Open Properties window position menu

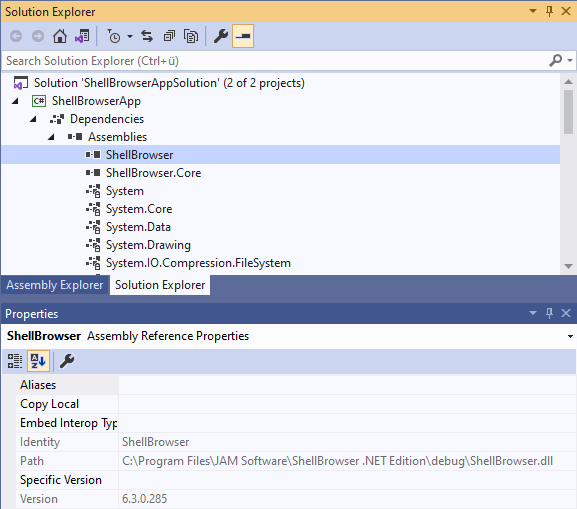click(x=532, y=313)
